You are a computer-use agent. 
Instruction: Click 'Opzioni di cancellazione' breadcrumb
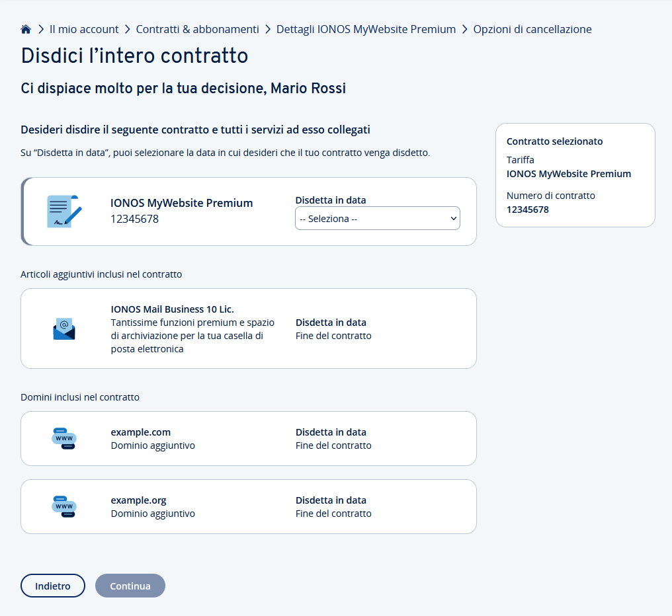[532, 29]
